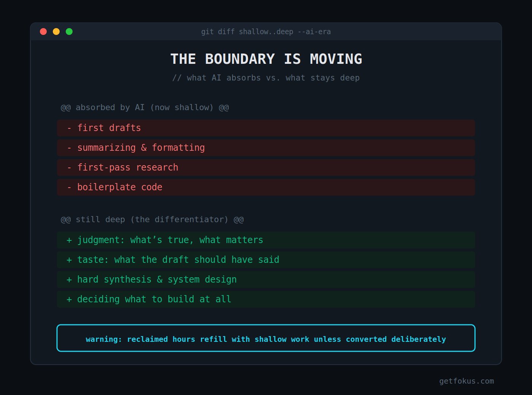Select the added line 'judgment: what's true, what matters'
The height and width of the screenshot is (395, 532).
click(x=266, y=240)
